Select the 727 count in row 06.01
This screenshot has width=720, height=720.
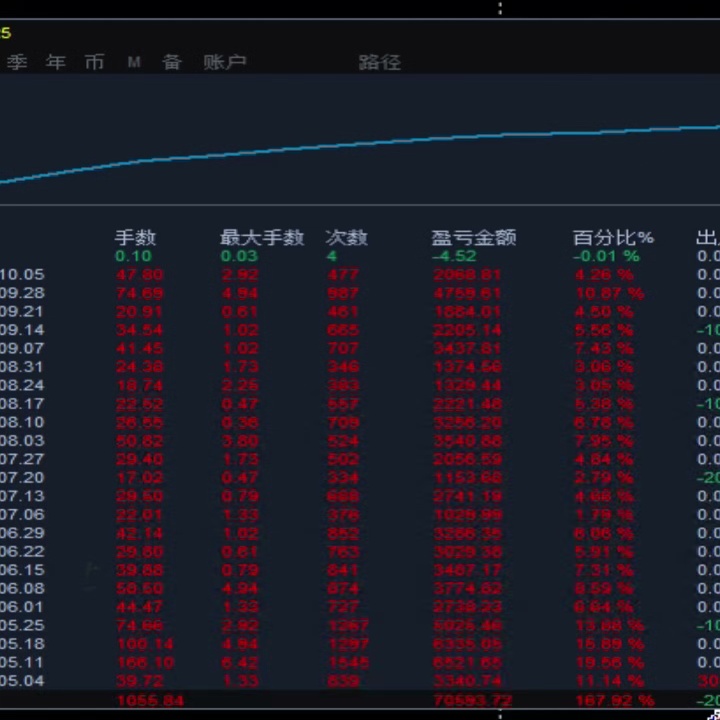343,607
